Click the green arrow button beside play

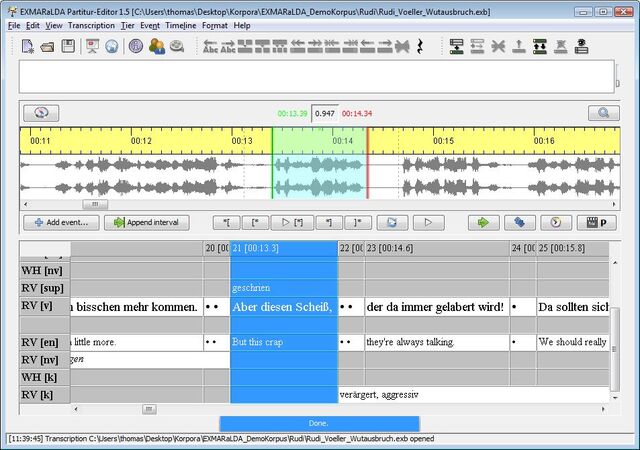pyautogui.click(x=483, y=223)
